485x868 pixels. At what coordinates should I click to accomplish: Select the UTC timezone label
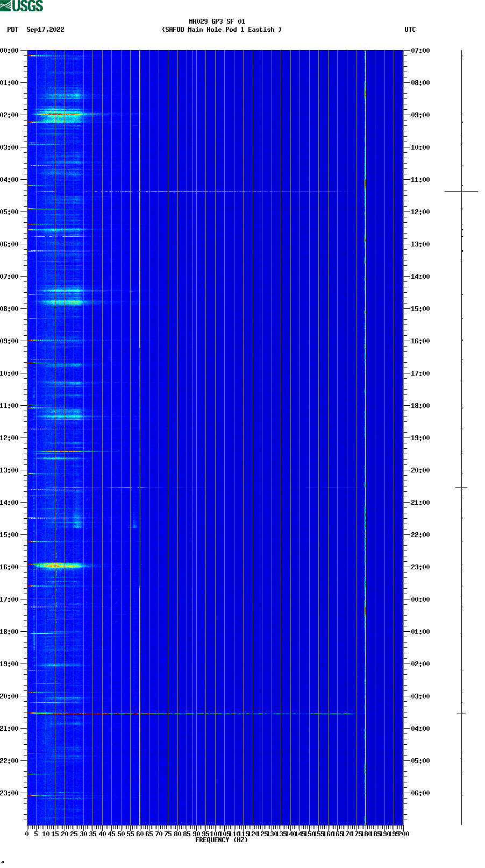point(410,30)
